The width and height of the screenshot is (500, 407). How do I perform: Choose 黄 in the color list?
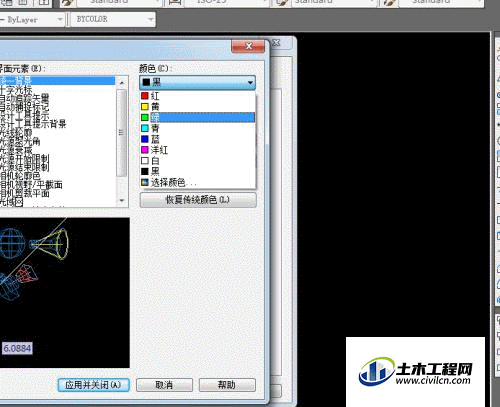(x=197, y=107)
